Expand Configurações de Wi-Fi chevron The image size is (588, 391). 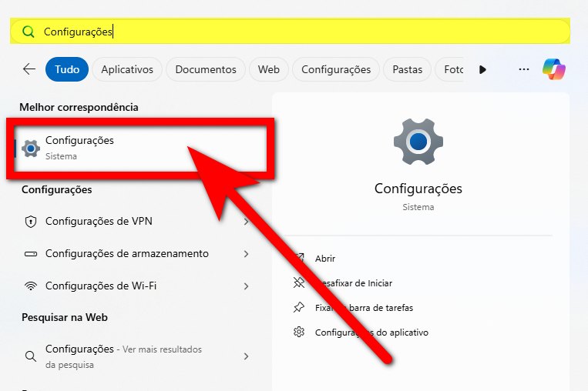coord(246,286)
